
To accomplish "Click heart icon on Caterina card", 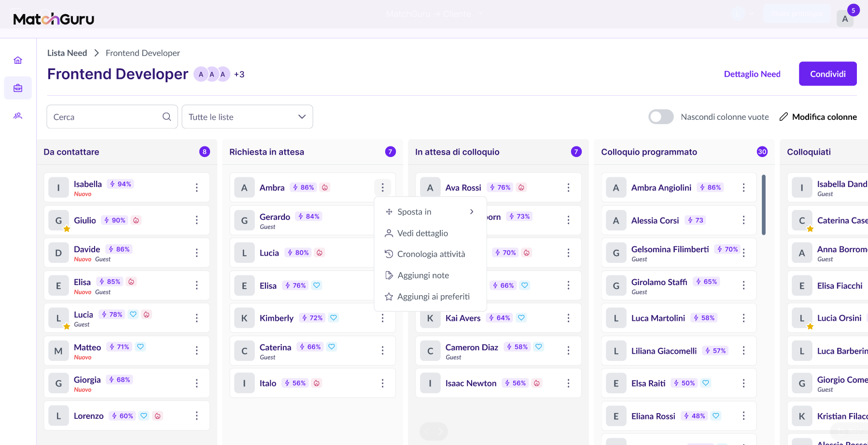I will click(332, 347).
